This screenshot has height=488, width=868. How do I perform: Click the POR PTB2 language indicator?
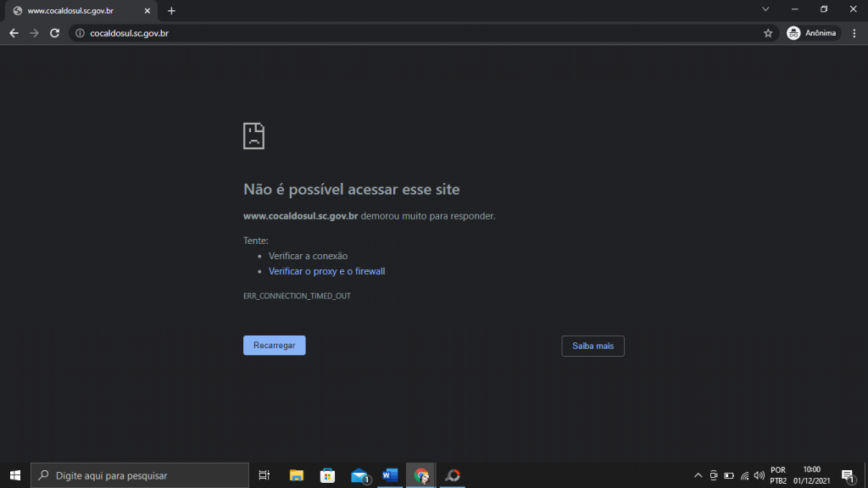pos(778,475)
